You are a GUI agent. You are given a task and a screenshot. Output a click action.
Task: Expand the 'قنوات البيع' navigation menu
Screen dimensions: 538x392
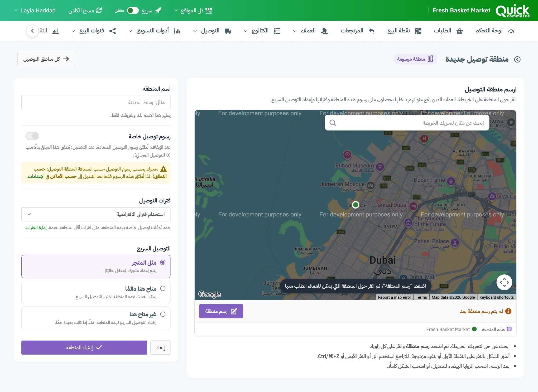click(94, 31)
